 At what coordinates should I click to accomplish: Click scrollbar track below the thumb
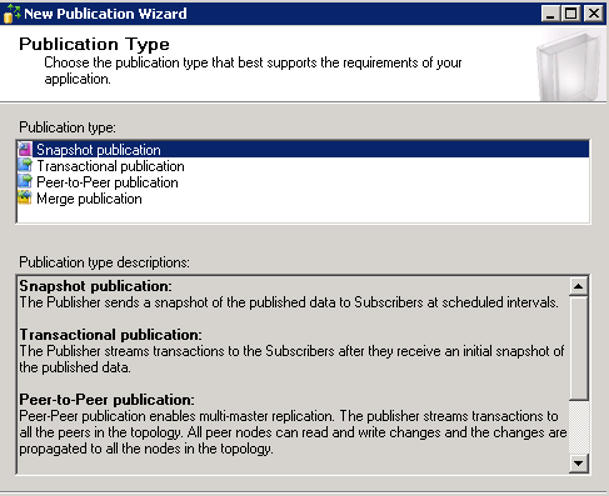point(578,427)
